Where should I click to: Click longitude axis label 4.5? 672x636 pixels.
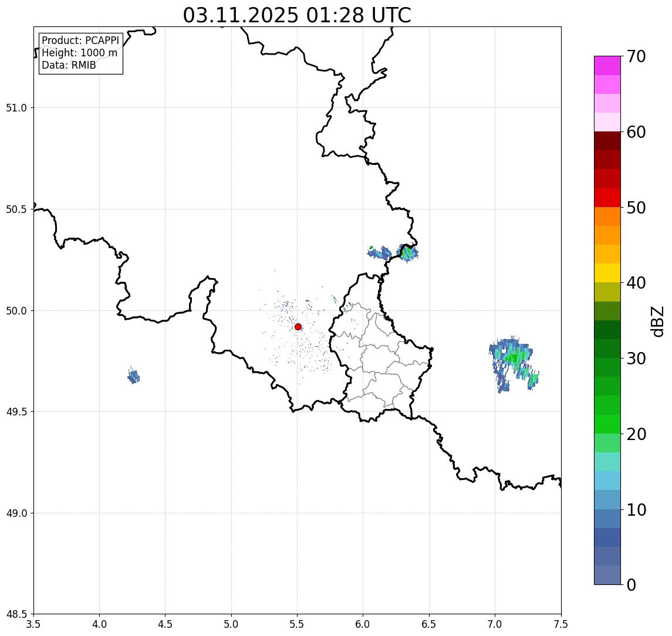[x=166, y=624]
